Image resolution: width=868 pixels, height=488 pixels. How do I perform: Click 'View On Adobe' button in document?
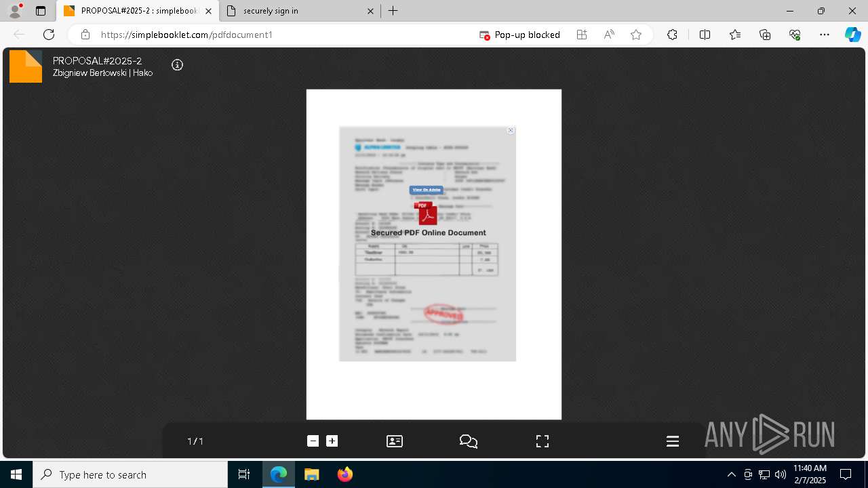coord(427,190)
